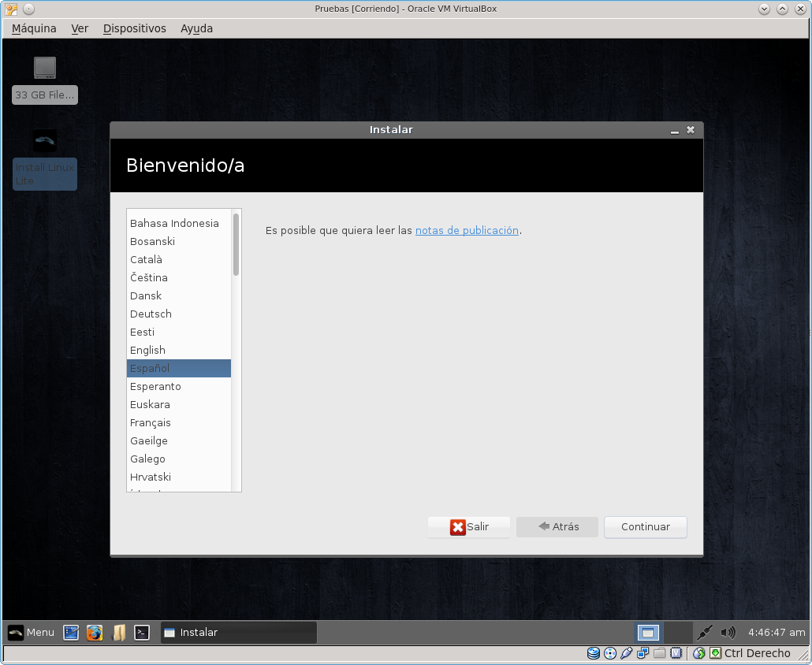Select English in the language list
812x665 pixels.
(148, 350)
